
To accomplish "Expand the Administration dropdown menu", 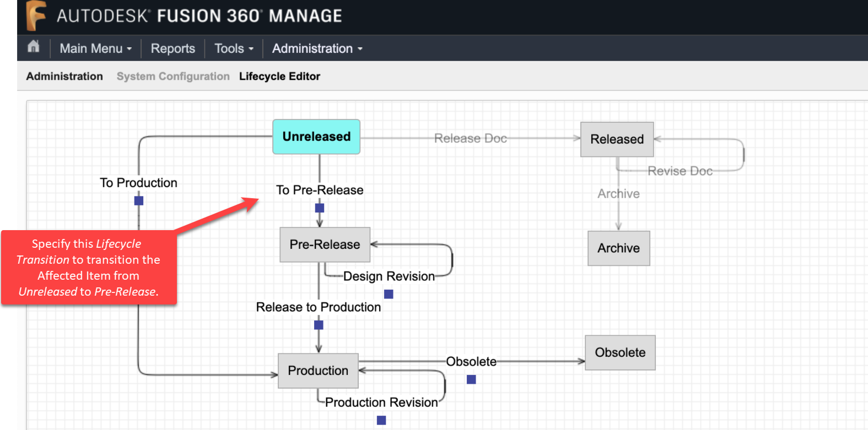I will pyautogui.click(x=317, y=48).
